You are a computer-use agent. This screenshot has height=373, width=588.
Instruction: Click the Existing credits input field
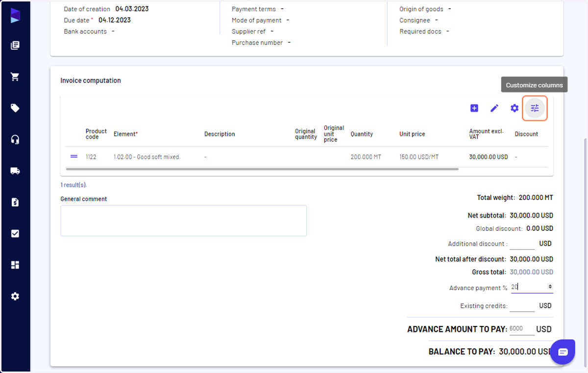point(522,306)
